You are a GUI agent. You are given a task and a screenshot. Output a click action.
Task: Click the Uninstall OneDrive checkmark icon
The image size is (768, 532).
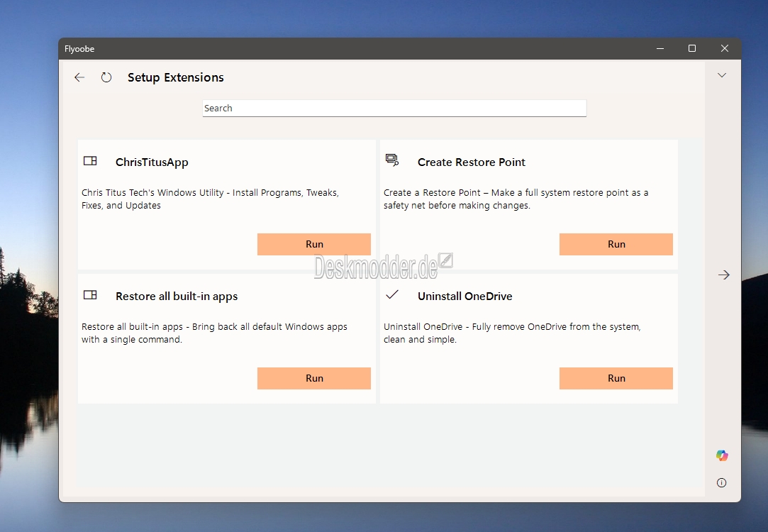392,294
